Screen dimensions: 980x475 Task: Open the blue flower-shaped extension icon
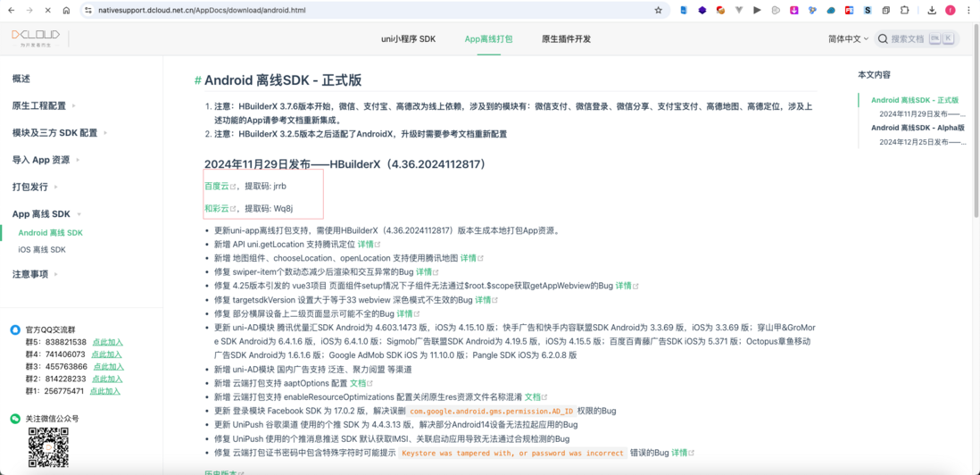812,11
